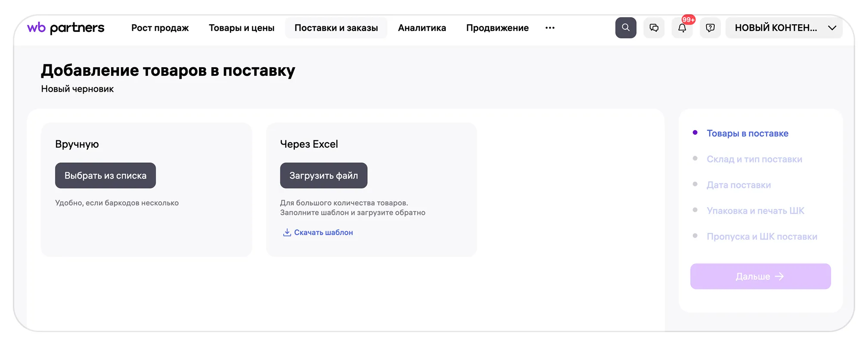868x345 pixels.
Task: Open the chat messages icon
Action: 654,28
